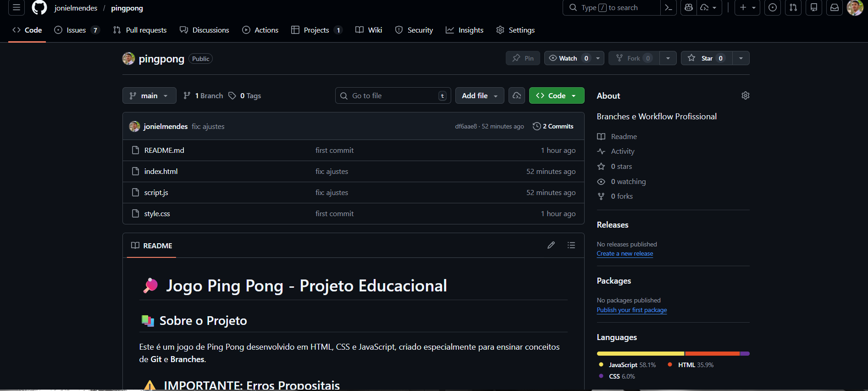Click the tag icon next to 0 Tags
Viewport: 868px width, 391px height.
click(232, 95)
